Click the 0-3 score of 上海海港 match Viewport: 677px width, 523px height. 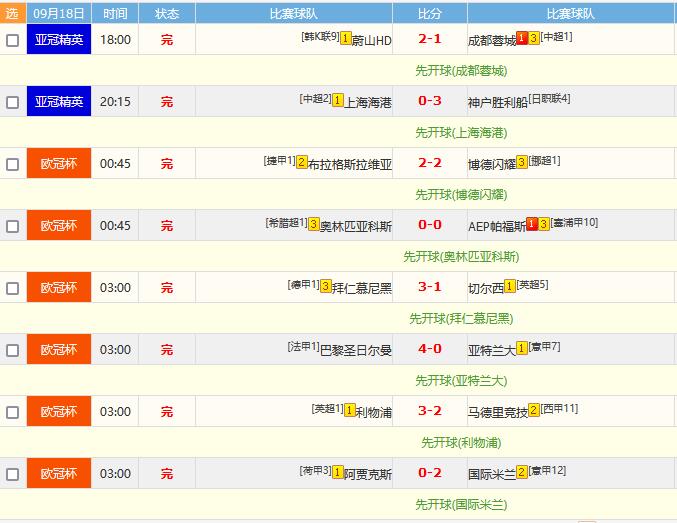tap(430, 101)
